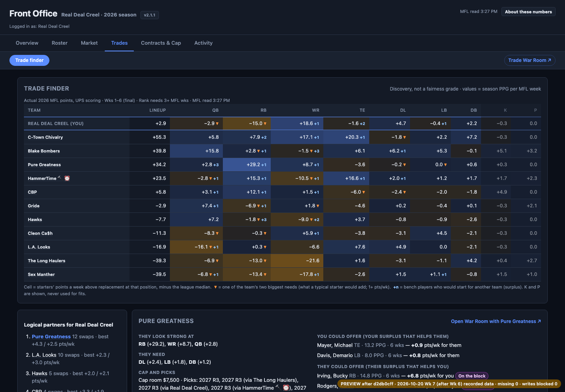Click the LINEUP column header
The image size is (565, 392).
[x=158, y=111]
